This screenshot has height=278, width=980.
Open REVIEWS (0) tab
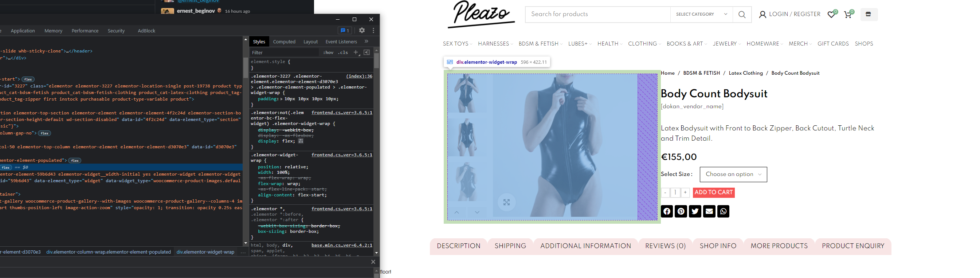[665, 246]
